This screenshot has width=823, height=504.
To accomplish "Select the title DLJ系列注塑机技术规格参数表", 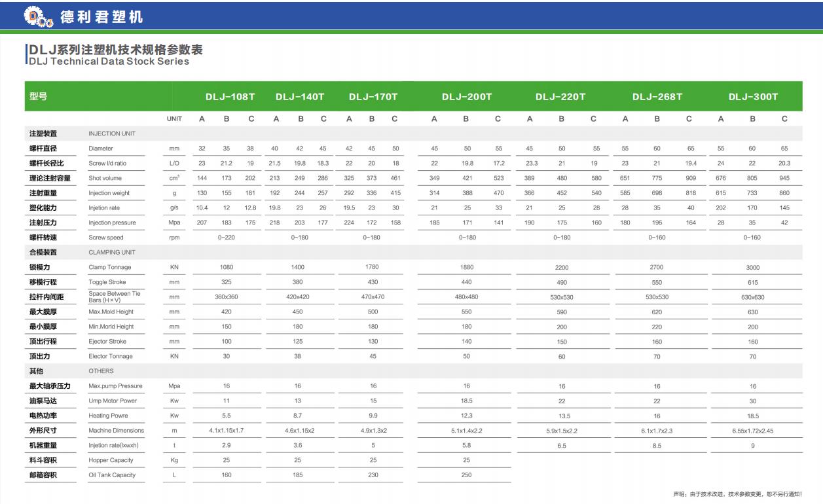I will point(115,50).
